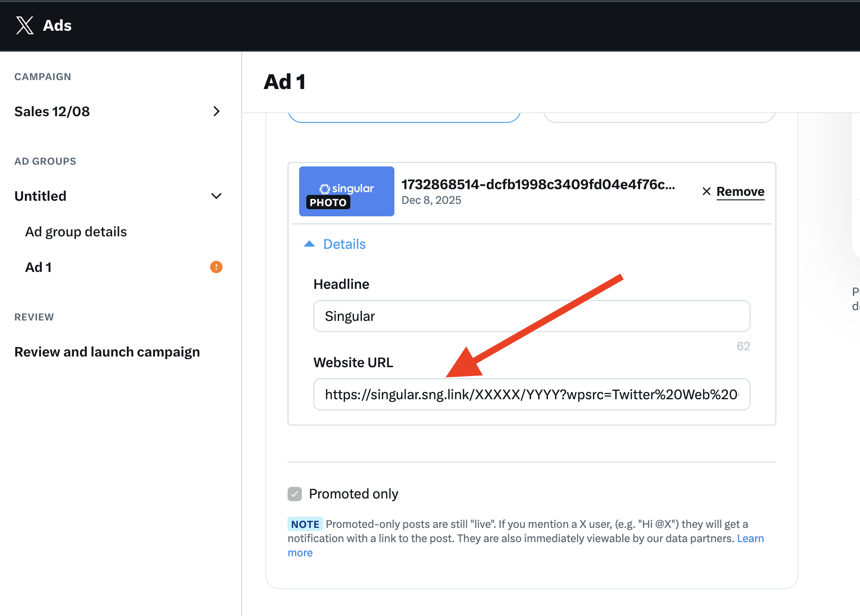Remove the attached photo media

pyautogui.click(x=740, y=191)
